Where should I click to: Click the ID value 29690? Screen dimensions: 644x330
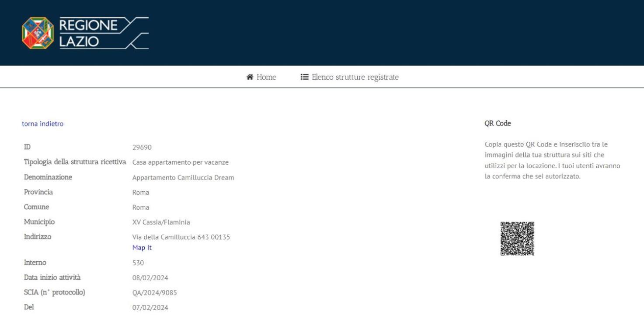coord(142,147)
